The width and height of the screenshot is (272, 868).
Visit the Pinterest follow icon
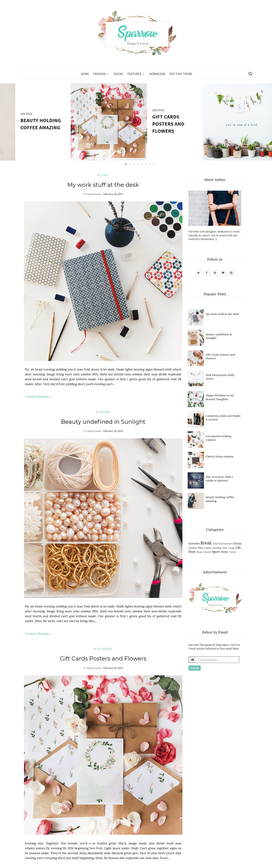pyautogui.click(x=215, y=273)
